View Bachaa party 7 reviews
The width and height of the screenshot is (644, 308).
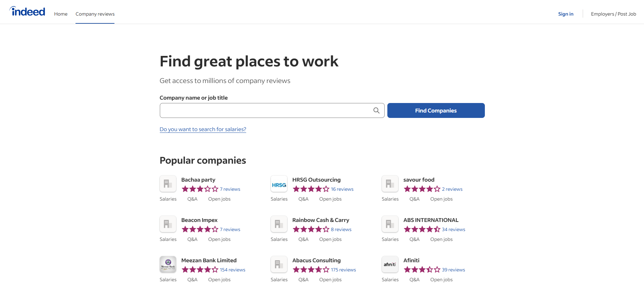coord(230,189)
